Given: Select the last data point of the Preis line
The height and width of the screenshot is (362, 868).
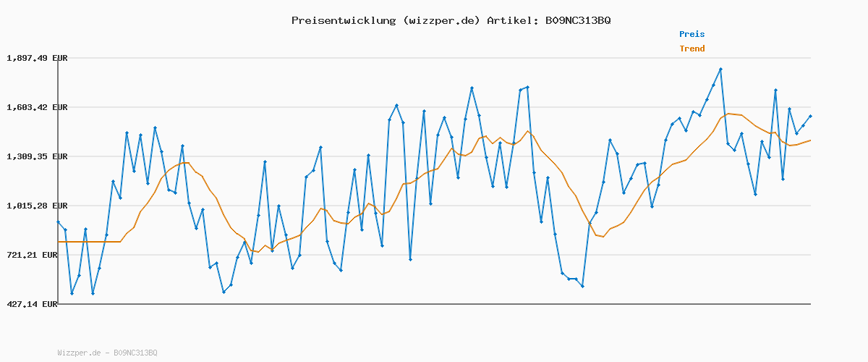Looking at the screenshot, I should 810,116.
